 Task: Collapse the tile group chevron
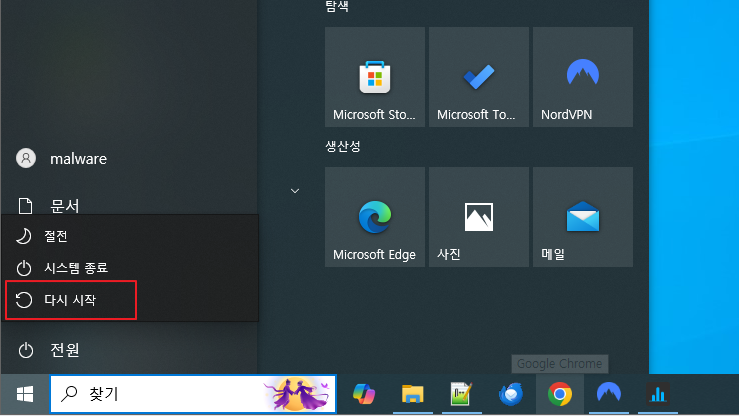295,191
